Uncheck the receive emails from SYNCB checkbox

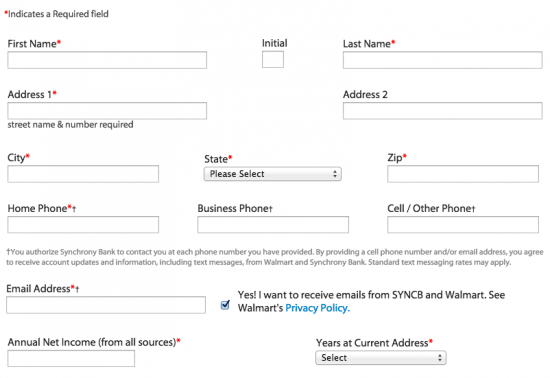(x=226, y=305)
